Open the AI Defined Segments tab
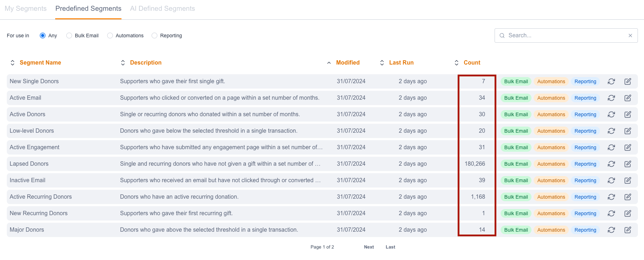This screenshot has width=644, height=260. [162, 9]
